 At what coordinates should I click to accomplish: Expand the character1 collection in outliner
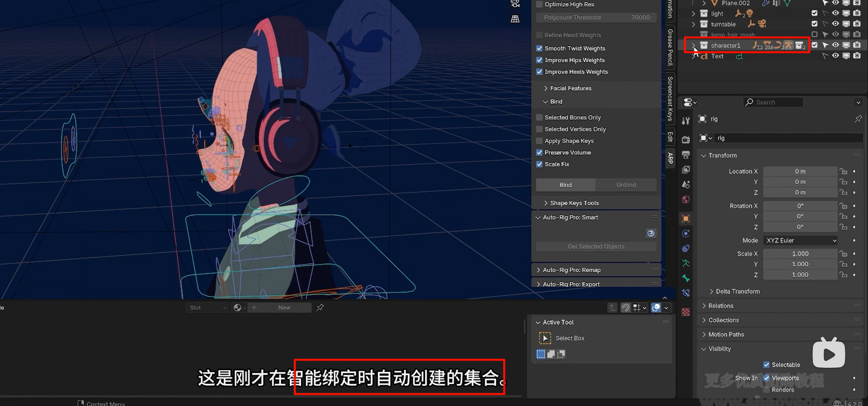click(x=693, y=45)
